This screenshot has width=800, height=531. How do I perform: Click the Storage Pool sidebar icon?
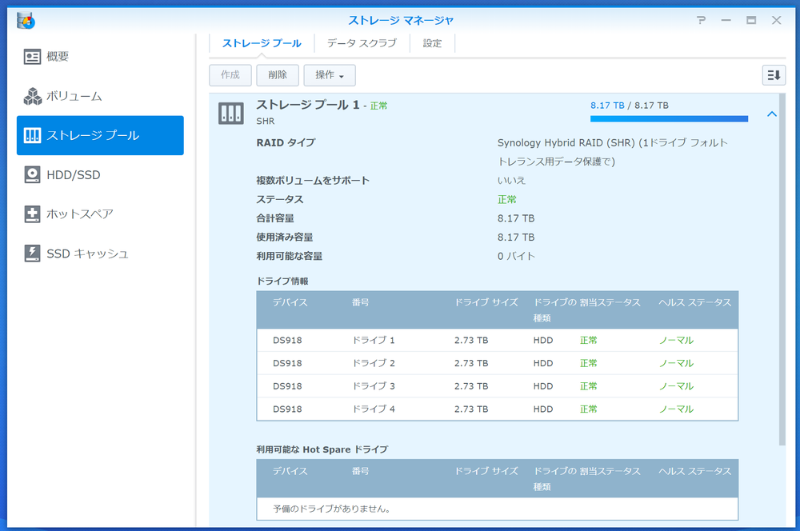click(x=32, y=136)
